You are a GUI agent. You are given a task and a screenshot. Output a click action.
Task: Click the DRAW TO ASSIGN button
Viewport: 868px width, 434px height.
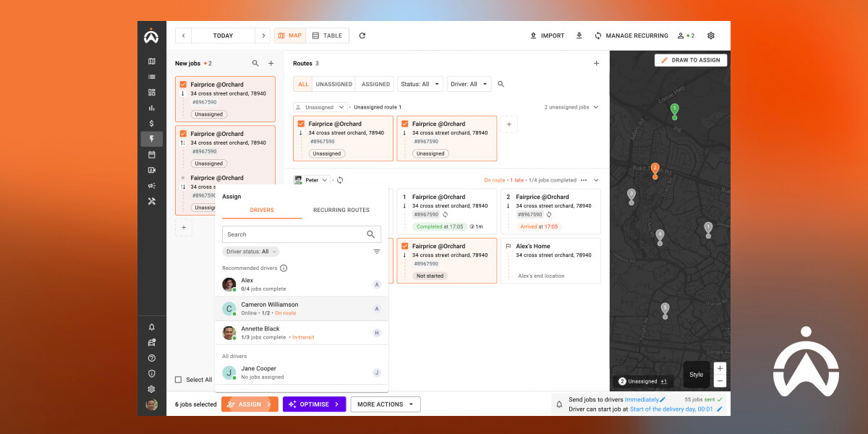(x=690, y=60)
